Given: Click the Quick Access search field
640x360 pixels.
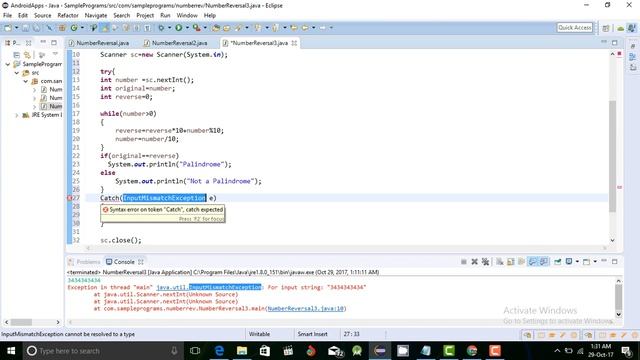Looking at the screenshot, I should click(x=575, y=28).
